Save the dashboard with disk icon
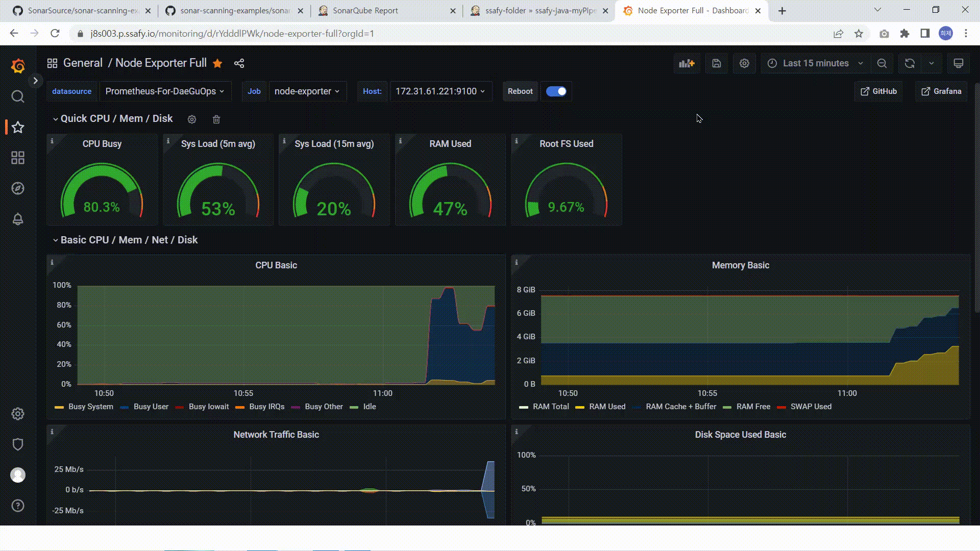Viewport: 980px width, 551px height. pyautogui.click(x=717, y=63)
